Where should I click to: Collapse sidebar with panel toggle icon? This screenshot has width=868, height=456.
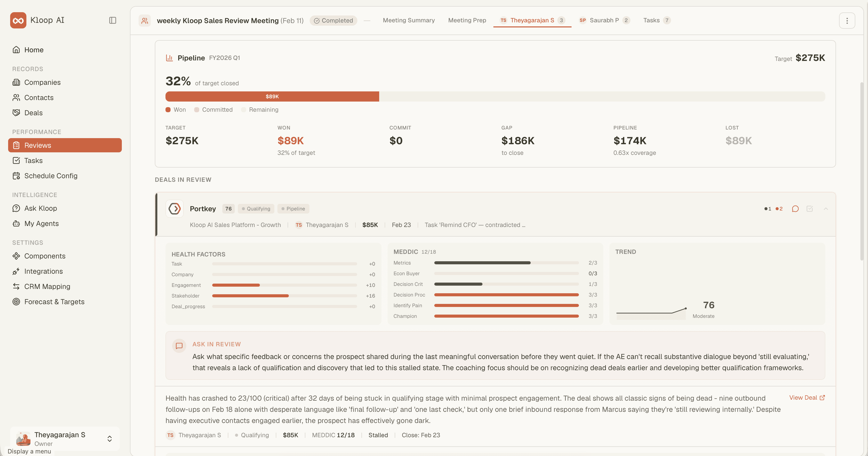(112, 20)
